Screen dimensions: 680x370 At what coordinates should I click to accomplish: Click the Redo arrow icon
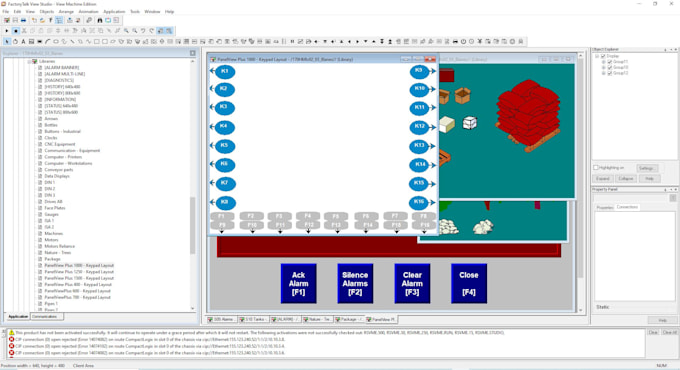pyautogui.click(x=151, y=31)
